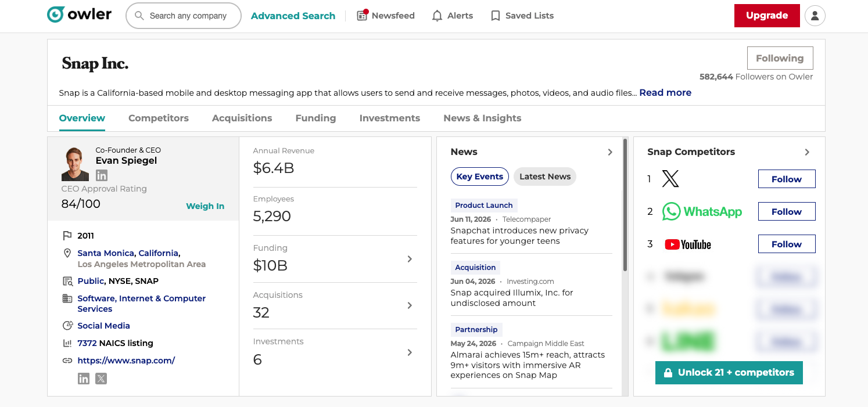Click Evan Spiegel's profile photo
868x407 pixels.
tap(75, 164)
